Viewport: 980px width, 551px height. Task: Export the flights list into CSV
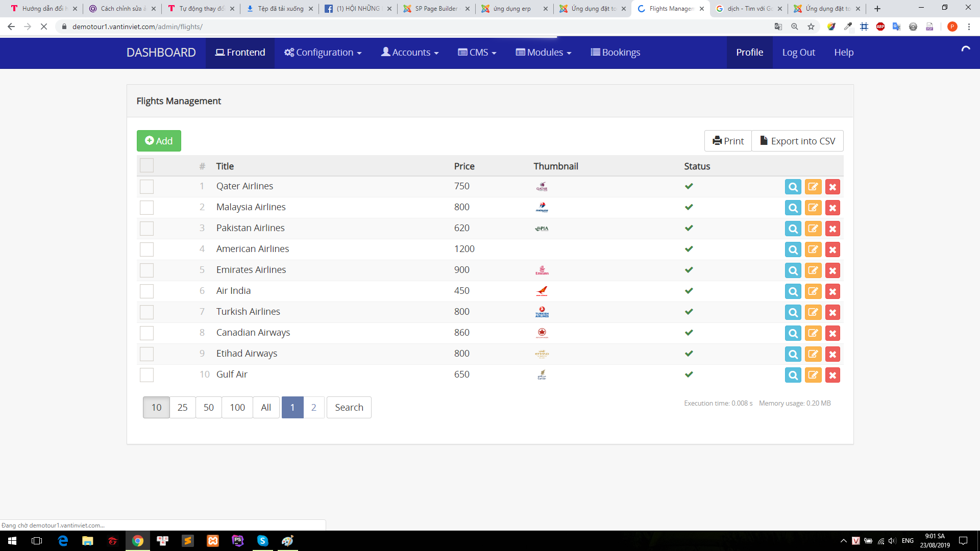point(797,141)
